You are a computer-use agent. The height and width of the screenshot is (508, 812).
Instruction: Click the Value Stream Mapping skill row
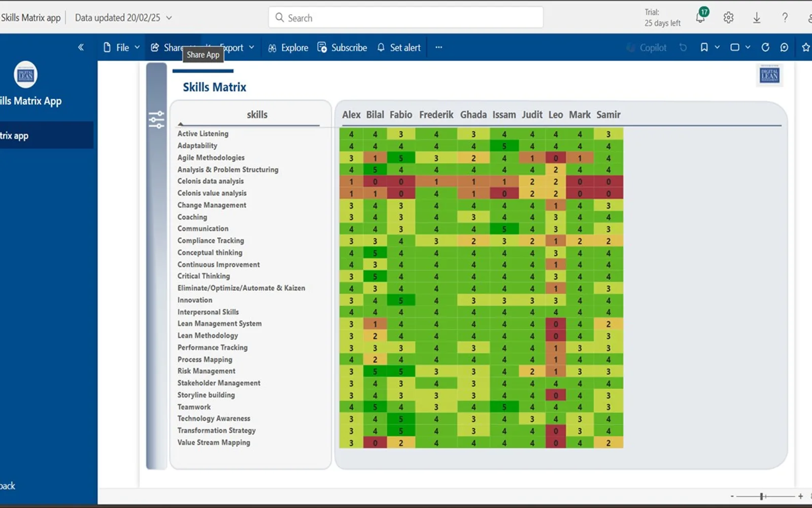pos(214,442)
